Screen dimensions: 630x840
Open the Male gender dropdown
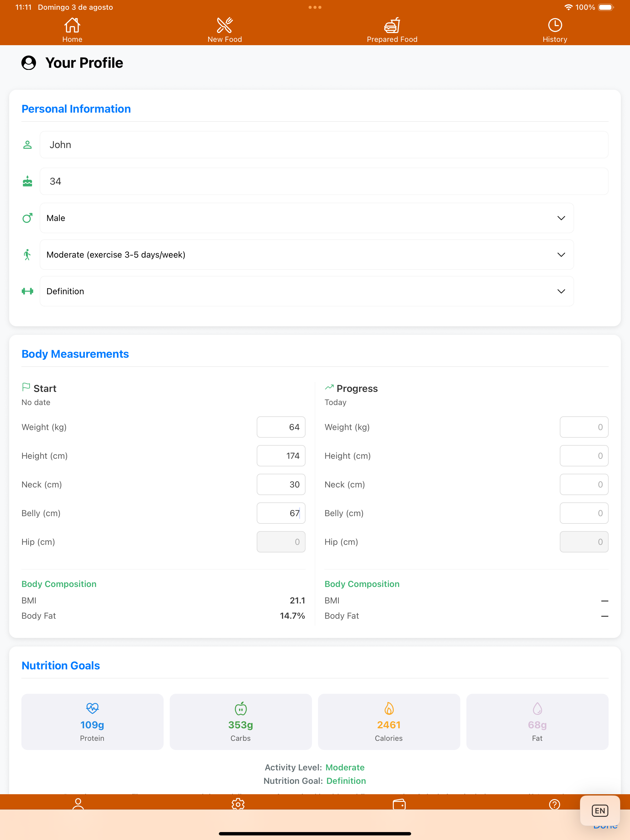[307, 218]
